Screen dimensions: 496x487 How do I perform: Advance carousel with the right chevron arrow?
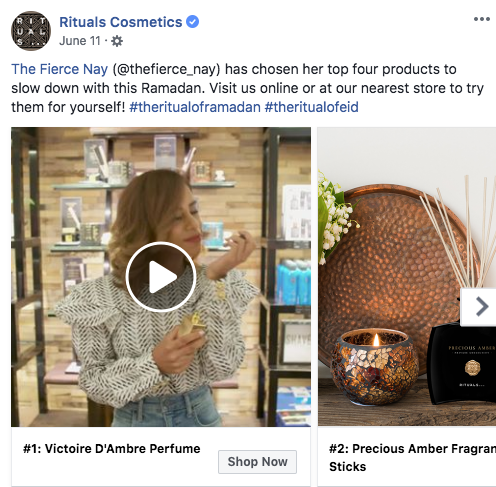click(479, 307)
